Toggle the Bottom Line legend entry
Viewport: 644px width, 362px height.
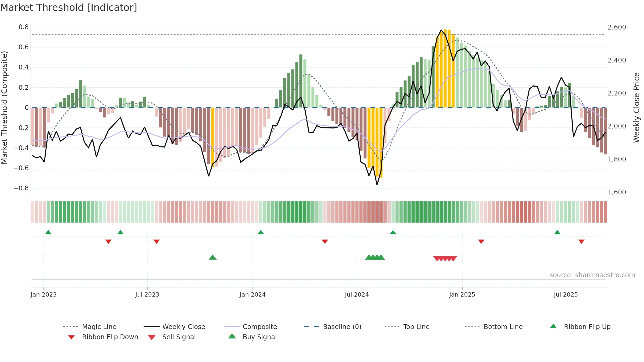click(494, 327)
